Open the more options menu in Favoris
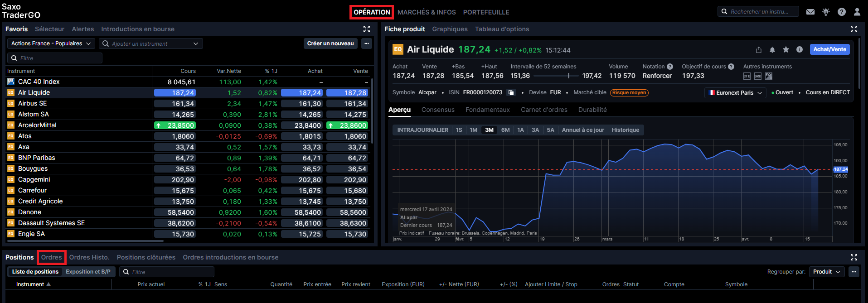The width and height of the screenshot is (868, 303). point(367,43)
